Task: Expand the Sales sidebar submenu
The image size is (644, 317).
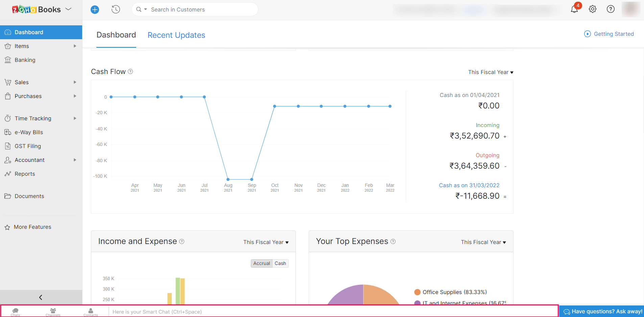Action: click(75, 82)
